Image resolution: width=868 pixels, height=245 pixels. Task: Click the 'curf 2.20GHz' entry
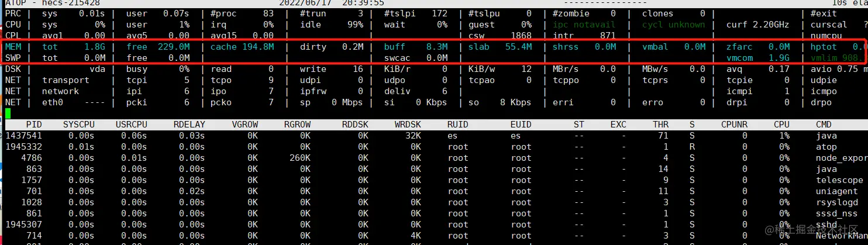pos(757,25)
